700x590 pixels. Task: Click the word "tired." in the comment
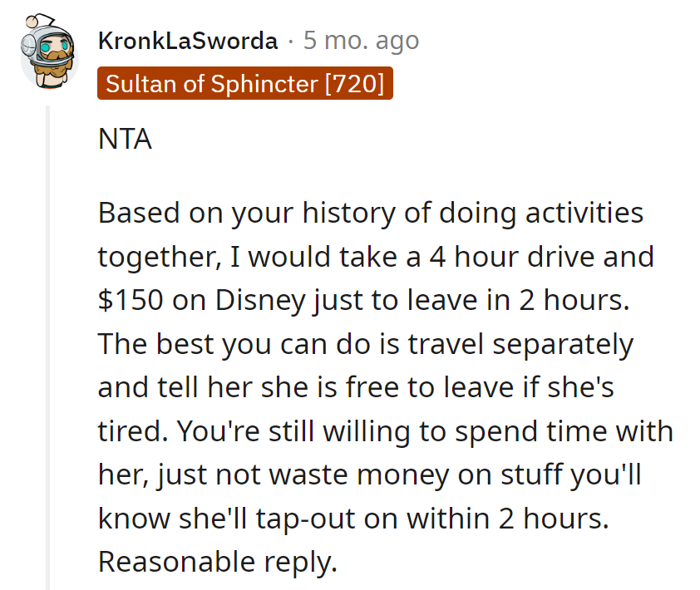point(126,431)
